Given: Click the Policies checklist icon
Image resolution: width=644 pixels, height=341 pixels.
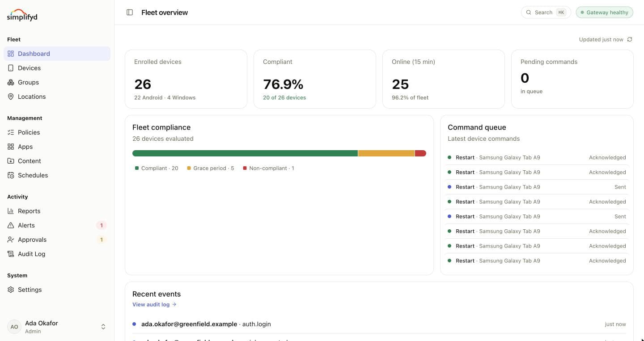Looking at the screenshot, I should pos(11,132).
